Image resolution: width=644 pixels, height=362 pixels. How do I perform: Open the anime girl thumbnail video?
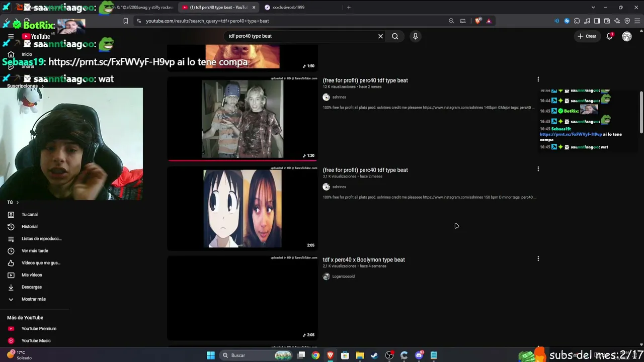(243, 208)
